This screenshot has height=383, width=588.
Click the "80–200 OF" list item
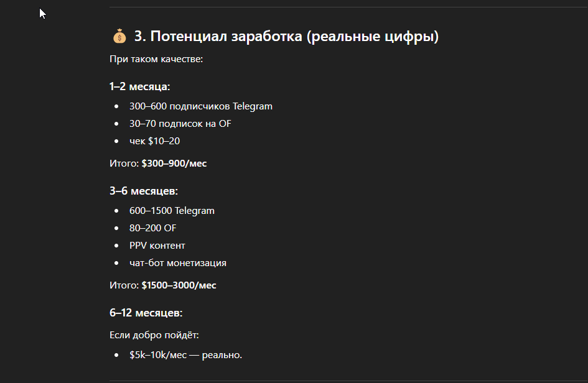pyautogui.click(x=152, y=228)
